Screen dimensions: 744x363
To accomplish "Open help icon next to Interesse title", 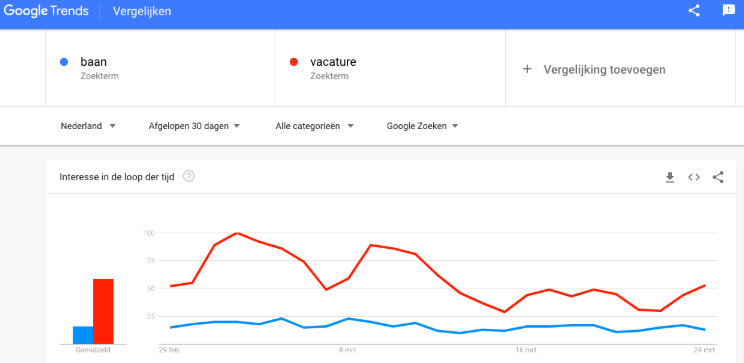I will click(188, 177).
